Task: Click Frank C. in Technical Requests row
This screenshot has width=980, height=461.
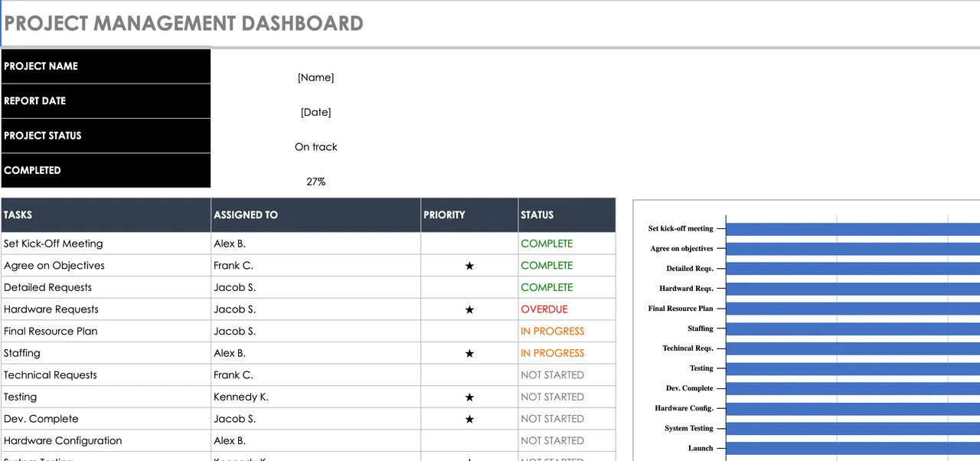Action: pyautogui.click(x=315, y=375)
